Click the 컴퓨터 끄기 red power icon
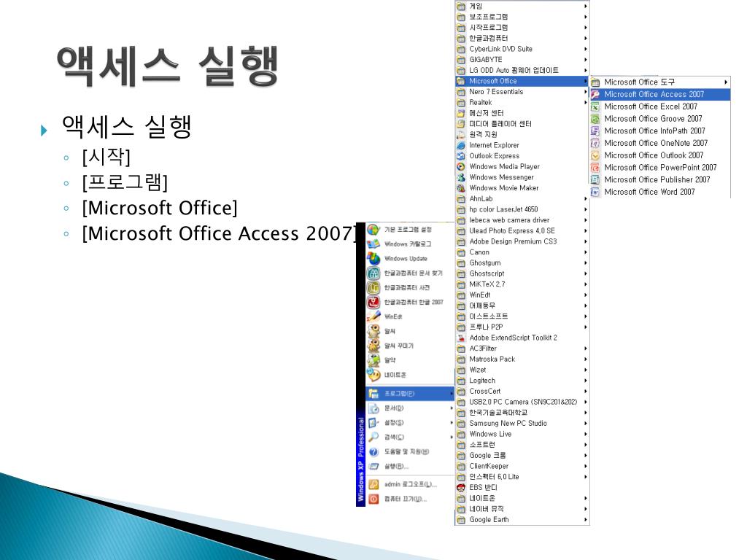The height and width of the screenshot is (560, 747). (373, 499)
